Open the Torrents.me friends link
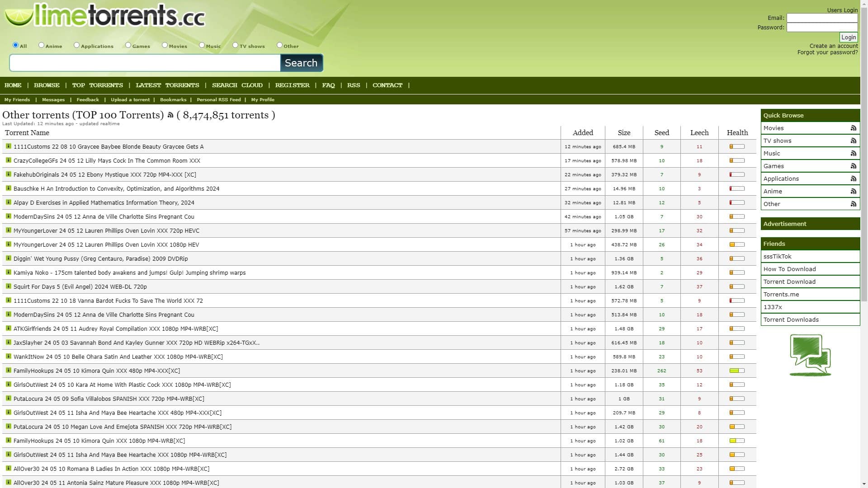This screenshot has height=488, width=868. [x=781, y=295]
